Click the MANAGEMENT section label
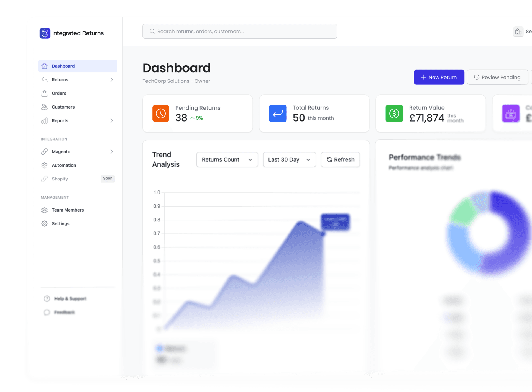The width and height of the screenshot is (532, 392). pyautogui.click(x=55, y=197)
